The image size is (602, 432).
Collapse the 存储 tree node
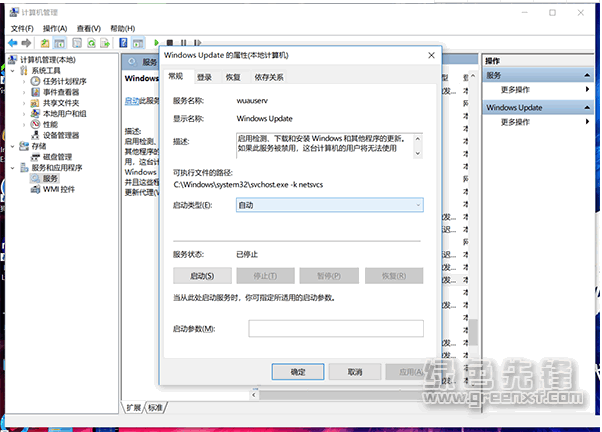[13, 146]
